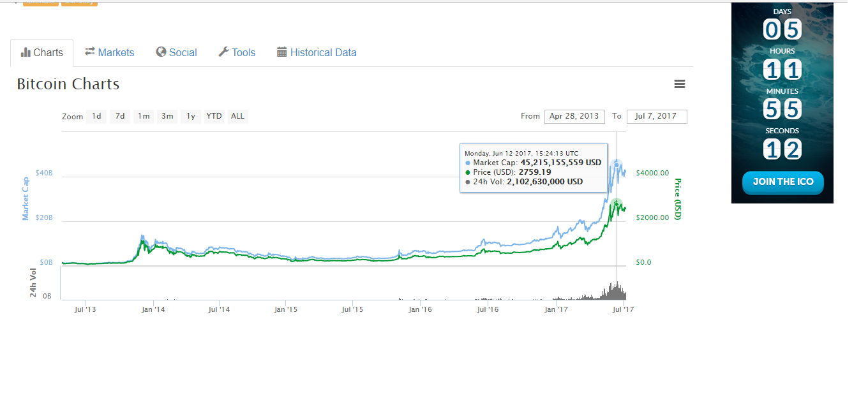Screen dimensions: 868x398
Task: Set chart zoom to 3m
Action: 167,116
